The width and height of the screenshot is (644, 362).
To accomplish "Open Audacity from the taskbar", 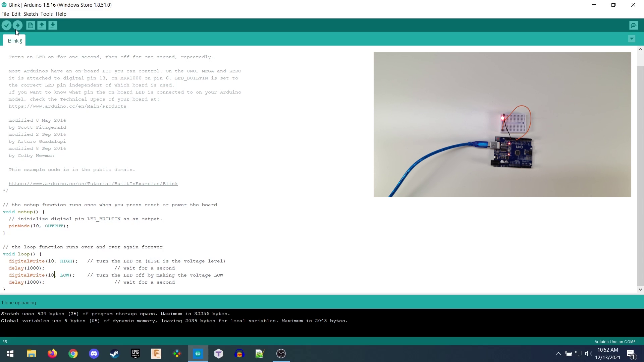I will [x=239, y=354].
